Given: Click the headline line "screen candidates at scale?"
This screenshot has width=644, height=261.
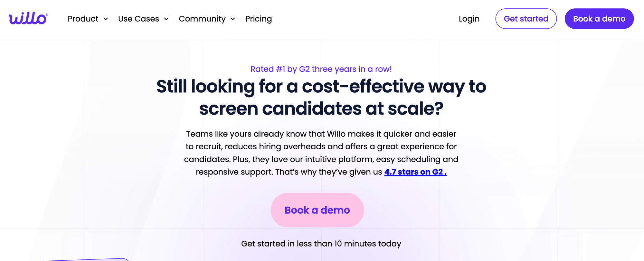Looking at the screenshot, I should point(321,108).
